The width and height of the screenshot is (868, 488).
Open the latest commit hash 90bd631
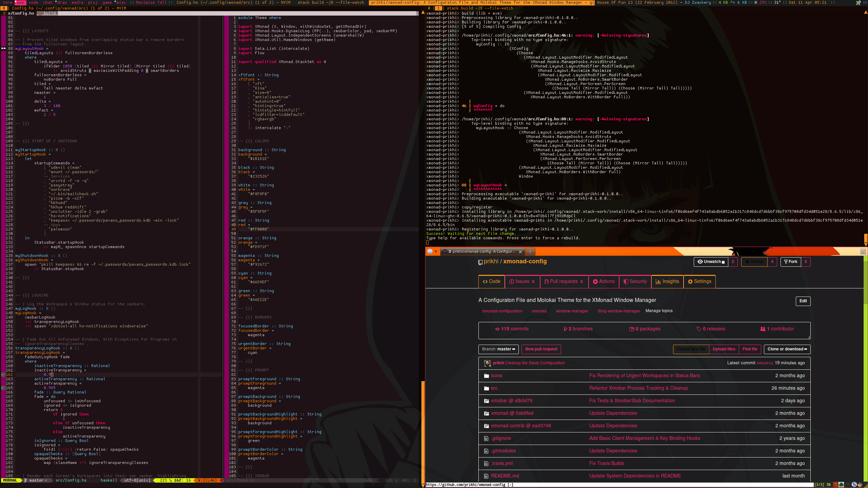tap(765, 363)
